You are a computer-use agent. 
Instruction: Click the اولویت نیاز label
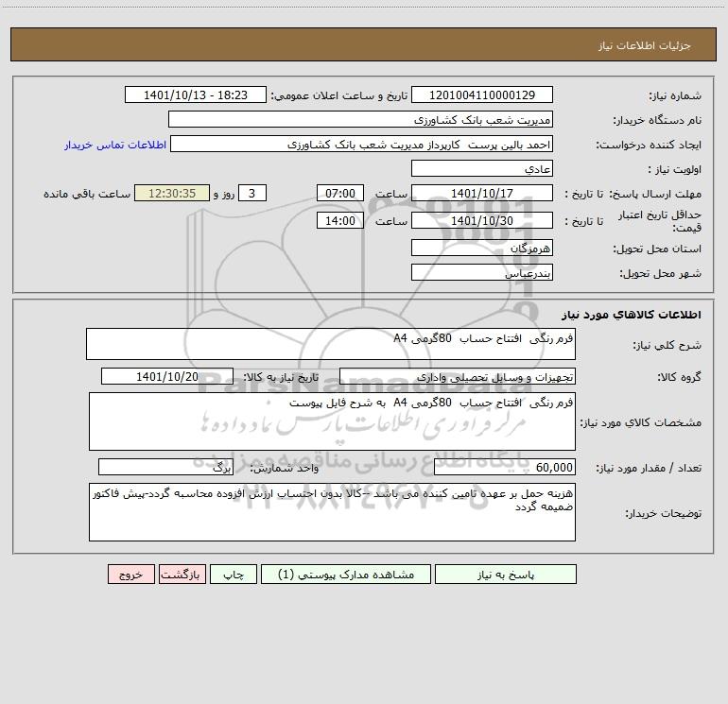click(675, 169)
